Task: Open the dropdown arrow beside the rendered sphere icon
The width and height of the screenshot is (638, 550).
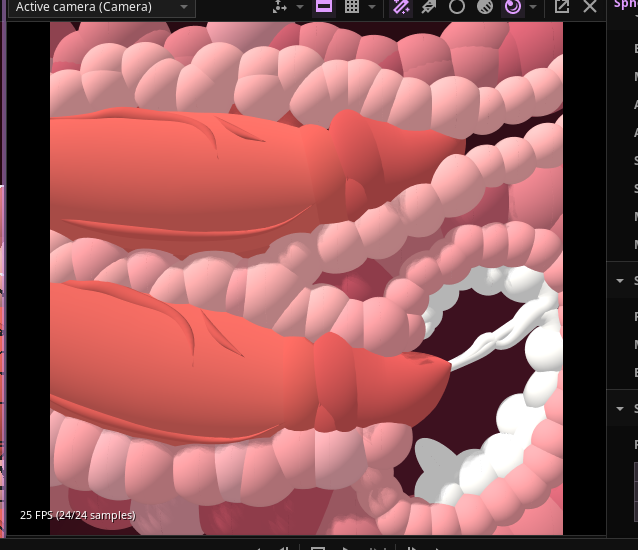Action: [x=533, y=7]
